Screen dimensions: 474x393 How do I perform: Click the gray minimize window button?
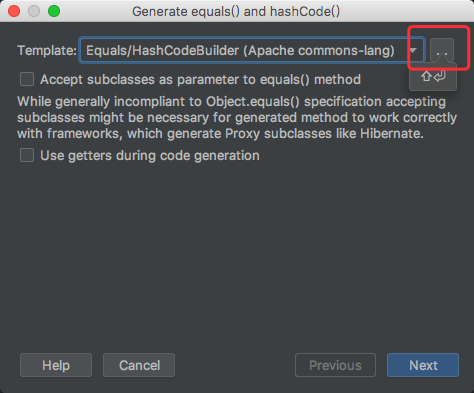click(x=34, y=11)
